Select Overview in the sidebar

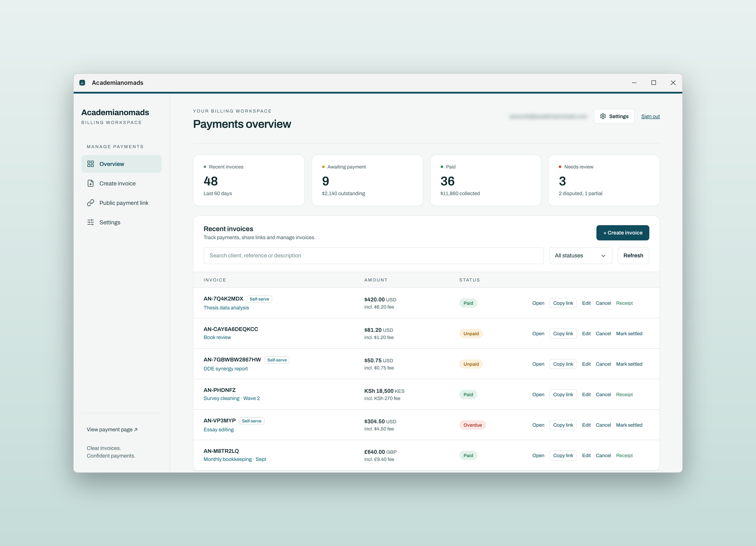click(x=121, y=164)
